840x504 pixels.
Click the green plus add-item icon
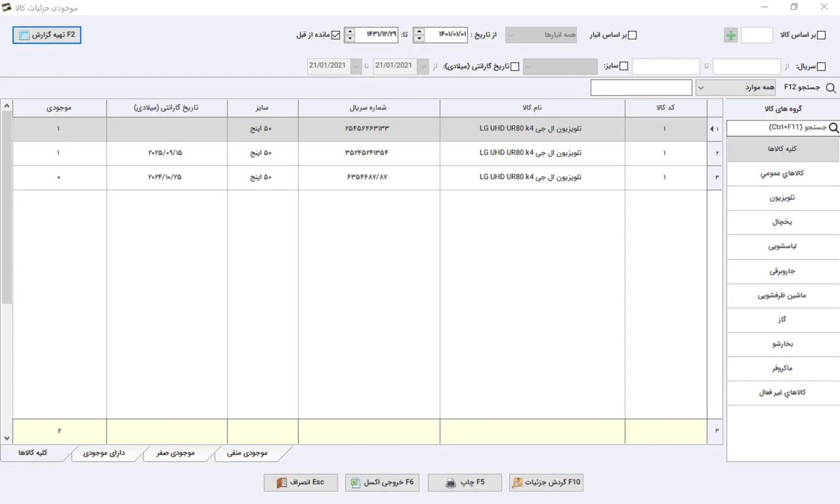tap(730, 35)
